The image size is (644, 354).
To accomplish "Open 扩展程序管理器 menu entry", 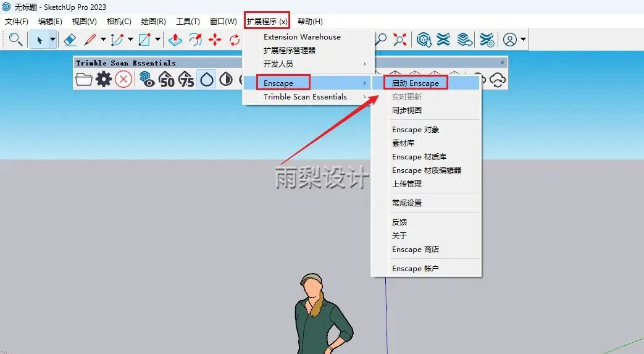I will pos(309,51).
